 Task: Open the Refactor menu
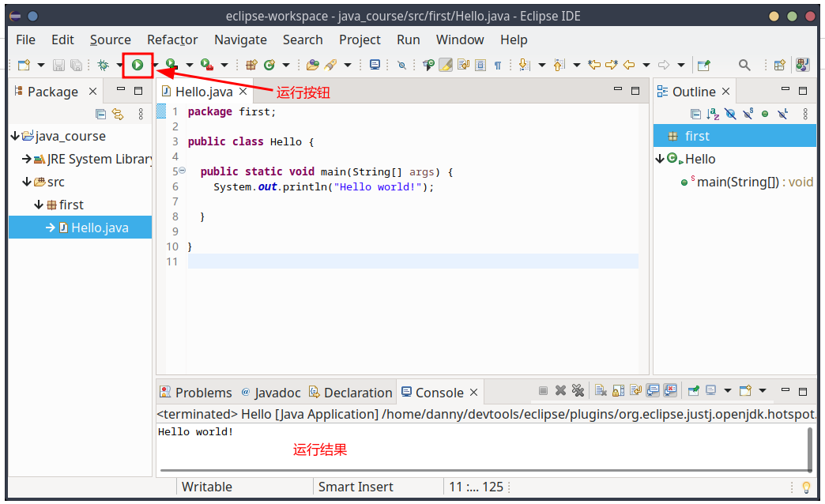pos(171,39)
